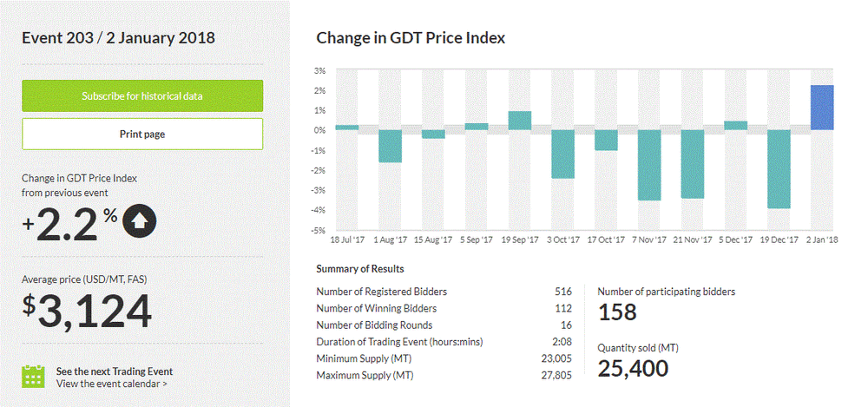Screen dimensions: 868x407
Task: Click the 2 Jan '18 axis label
Action: click(x=821, y=240)
